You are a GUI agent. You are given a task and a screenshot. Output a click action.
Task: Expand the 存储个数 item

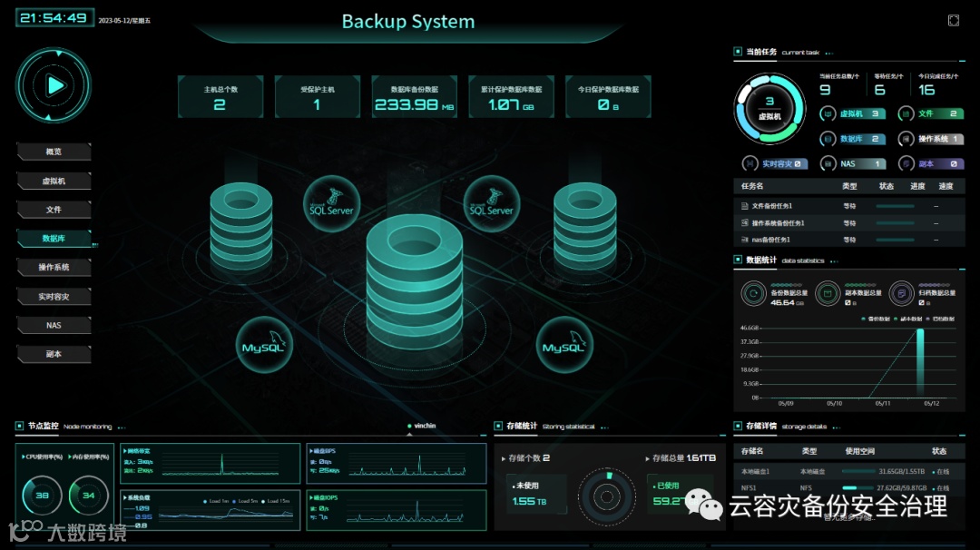point(525,458)
